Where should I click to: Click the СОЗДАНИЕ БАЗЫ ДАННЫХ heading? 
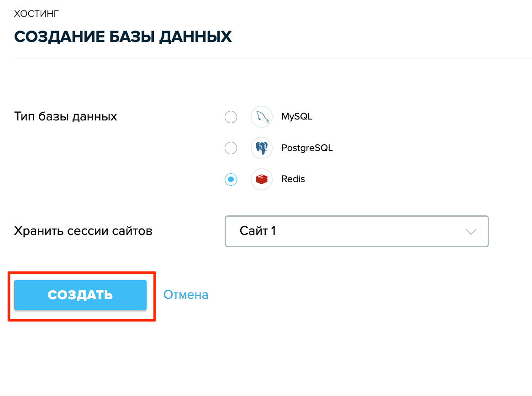pos(123,36)
